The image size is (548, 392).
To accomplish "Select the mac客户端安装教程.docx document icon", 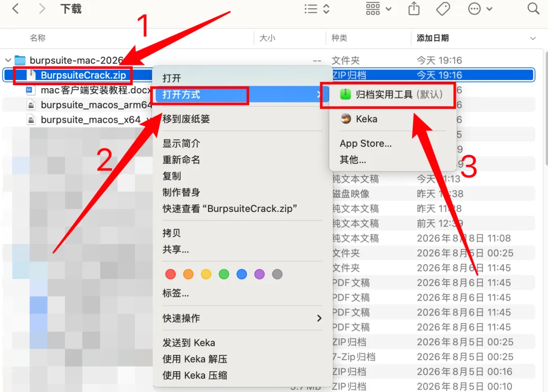I will pyautogui.click(x=30, y=90).
